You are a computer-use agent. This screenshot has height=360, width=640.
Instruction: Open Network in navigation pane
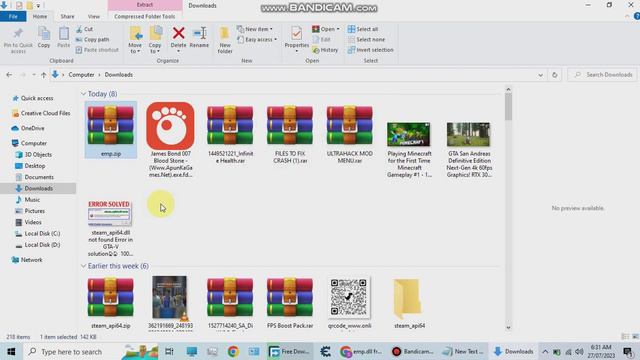pos(27,260)
